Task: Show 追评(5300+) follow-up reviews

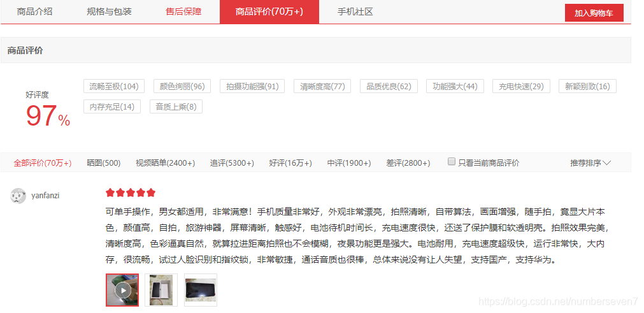Action: (232, 163)
